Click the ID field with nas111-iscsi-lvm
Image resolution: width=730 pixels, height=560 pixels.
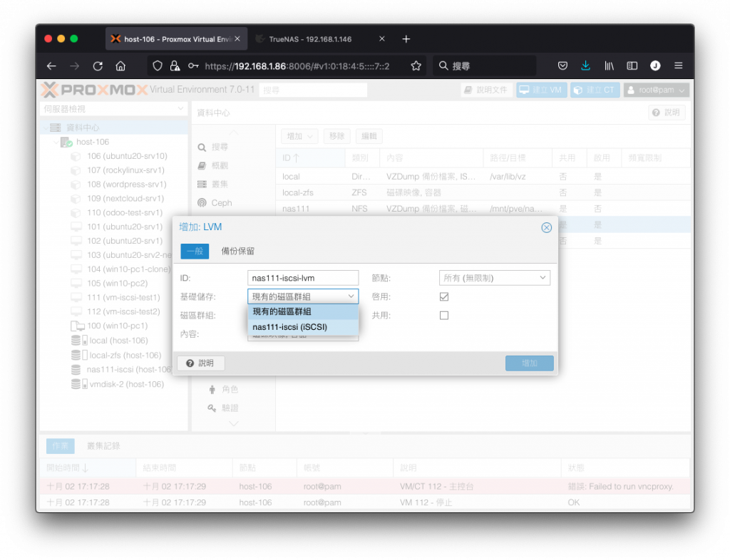(302, 278)
